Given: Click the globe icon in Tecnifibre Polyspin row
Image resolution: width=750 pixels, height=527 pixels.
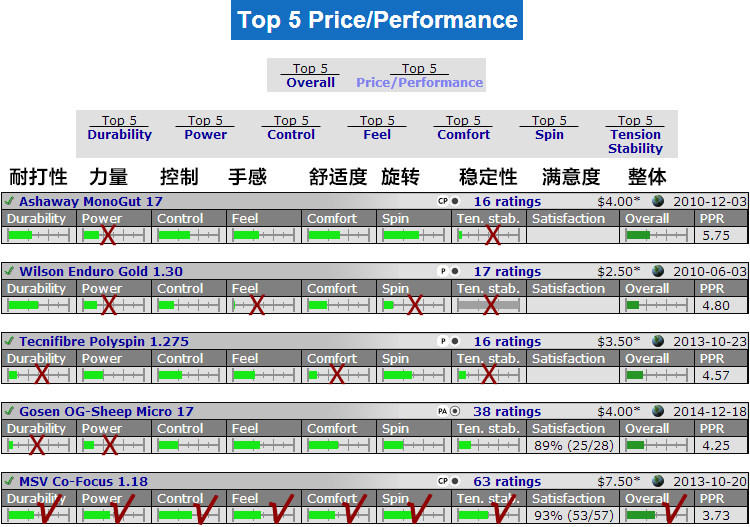Looking at the screenshot, I should pyautogui.click(x=658, y=341).
